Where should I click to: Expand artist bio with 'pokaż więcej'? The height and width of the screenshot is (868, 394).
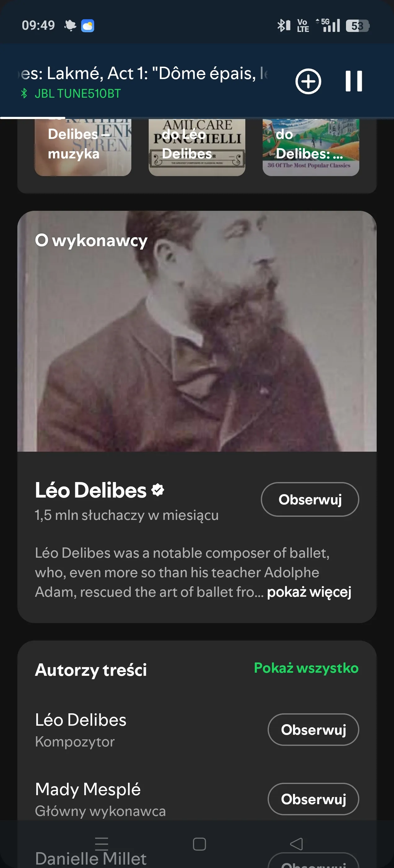coord(309,592)
